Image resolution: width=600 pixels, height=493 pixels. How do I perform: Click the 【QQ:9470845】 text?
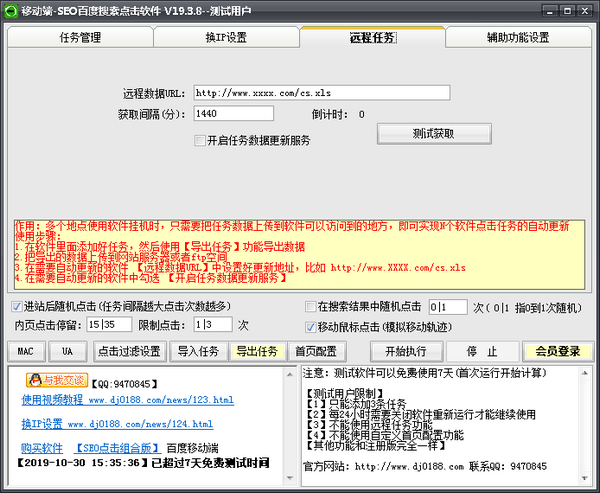click(x=124, y=384)
